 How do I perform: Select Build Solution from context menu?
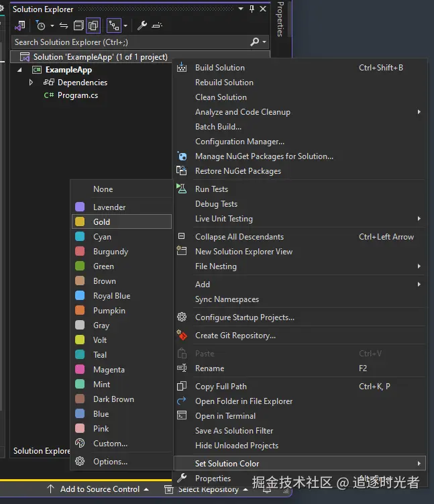(219, 68)
